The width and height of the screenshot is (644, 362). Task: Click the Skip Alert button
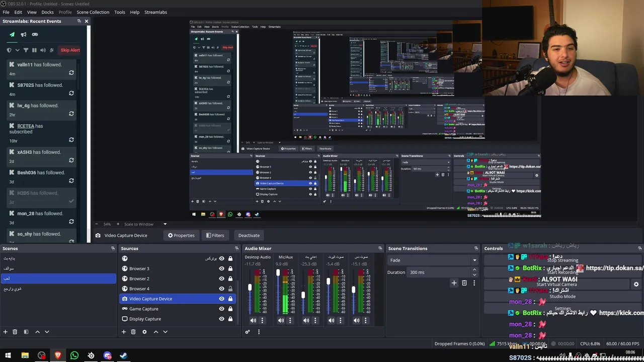point(70,50)
